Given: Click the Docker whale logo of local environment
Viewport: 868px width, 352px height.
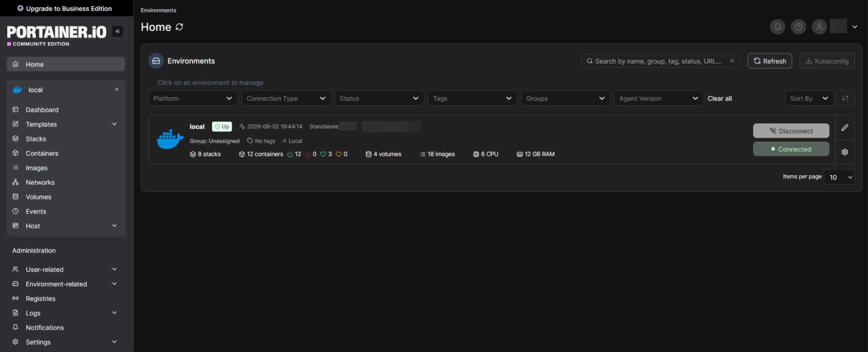Looking at the screenshot, I should pyautogui.click(x=170, y=139).
